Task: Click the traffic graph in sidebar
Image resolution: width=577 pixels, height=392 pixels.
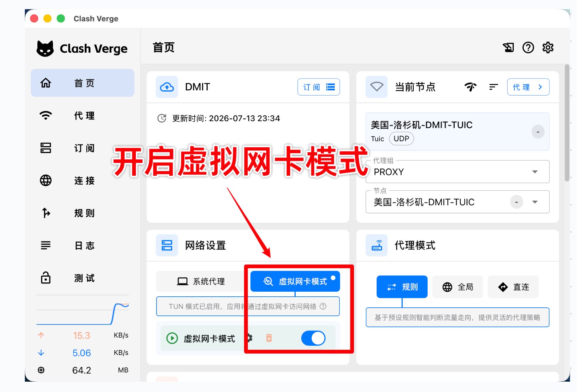Action: coord(83,310)
